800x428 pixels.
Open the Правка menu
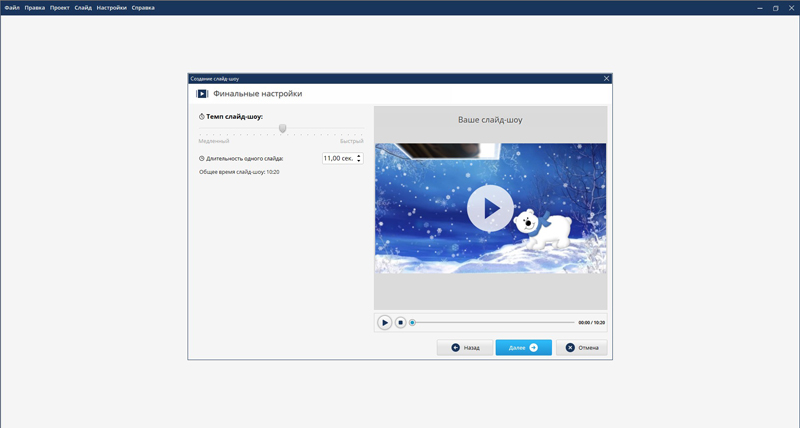pos(35,7)
